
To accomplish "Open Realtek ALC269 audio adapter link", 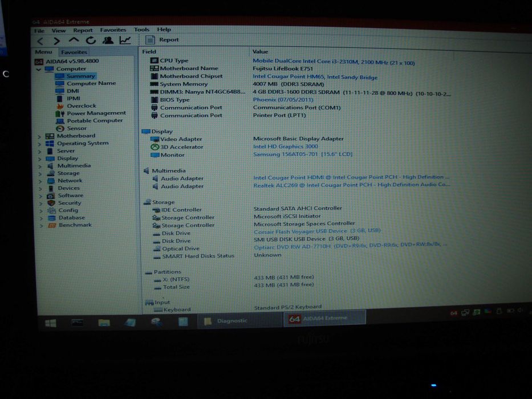I will [351, 185].
